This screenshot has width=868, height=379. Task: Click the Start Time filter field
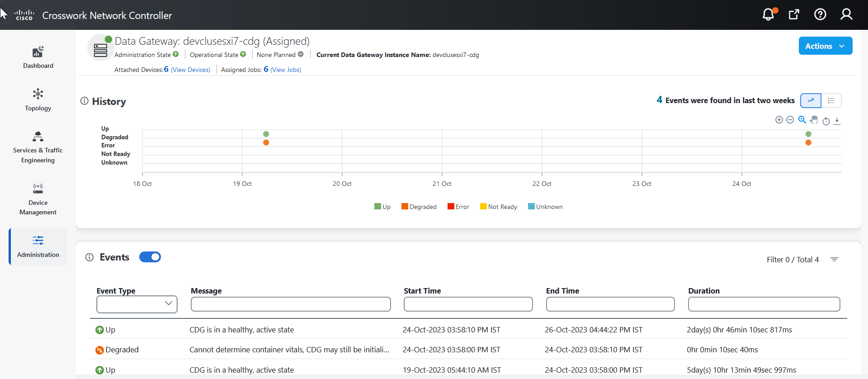468,304
